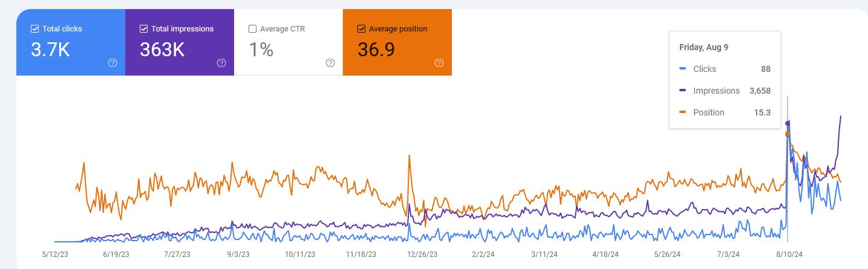Click the Average CTR help question mark
868x269 pixels.
point(330,63)
